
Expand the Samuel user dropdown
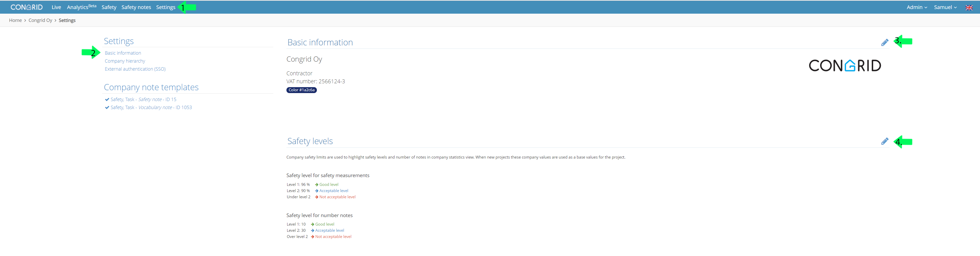(x=945, y=7)
